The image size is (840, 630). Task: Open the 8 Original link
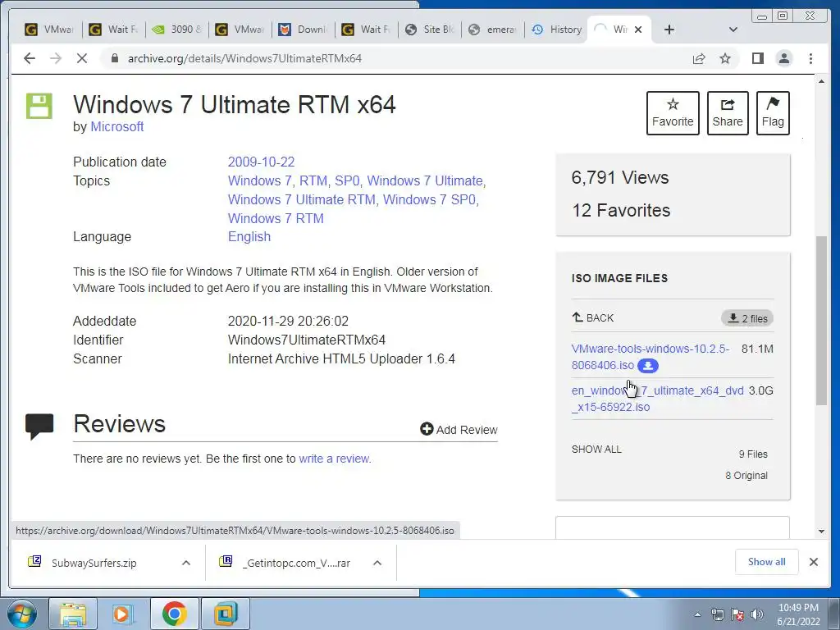pos(746,476)
